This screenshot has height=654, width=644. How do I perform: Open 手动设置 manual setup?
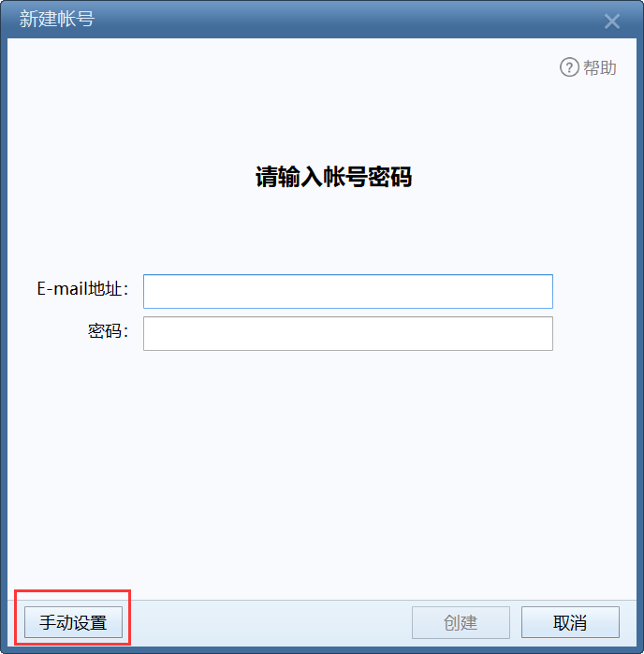tap(73, 622)
